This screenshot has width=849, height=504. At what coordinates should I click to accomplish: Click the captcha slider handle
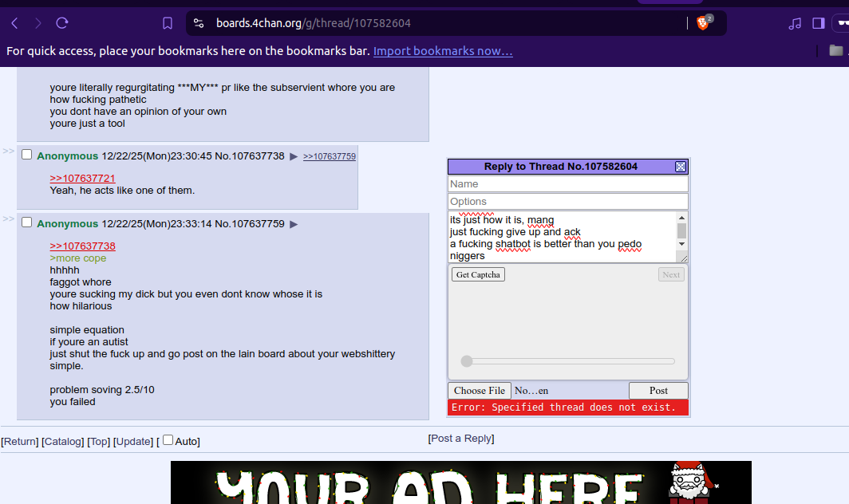467,361
